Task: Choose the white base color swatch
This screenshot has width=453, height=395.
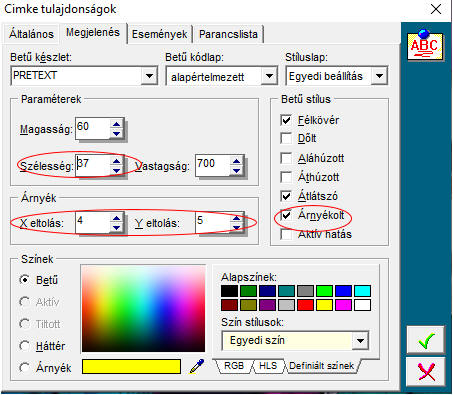Action: pos(363,305)
